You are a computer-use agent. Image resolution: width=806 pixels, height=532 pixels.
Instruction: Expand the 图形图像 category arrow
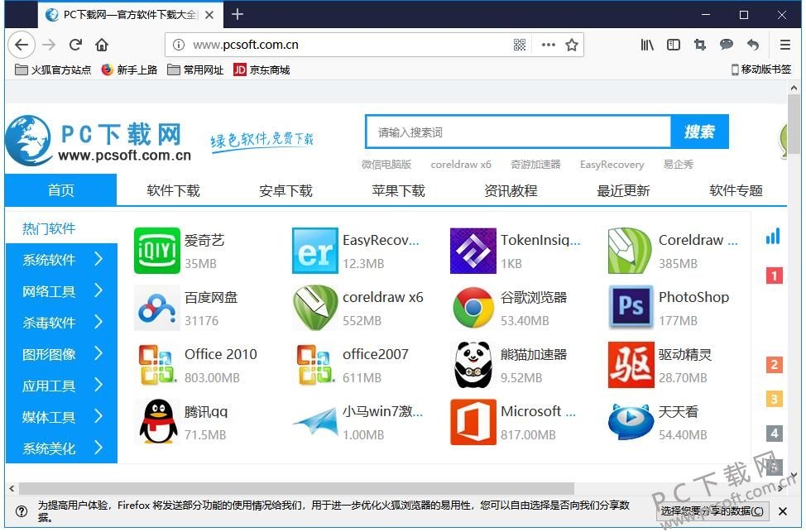[98, 353]
